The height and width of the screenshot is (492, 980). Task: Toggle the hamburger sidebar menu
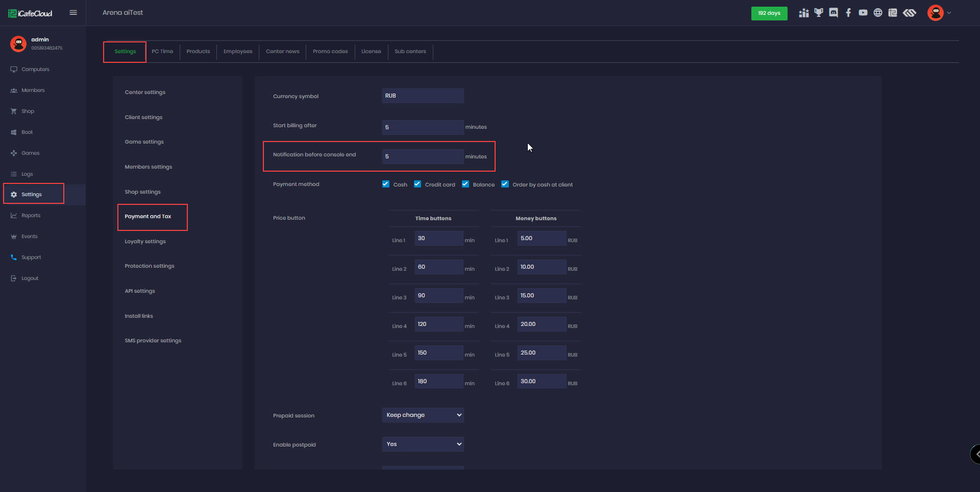73,13
